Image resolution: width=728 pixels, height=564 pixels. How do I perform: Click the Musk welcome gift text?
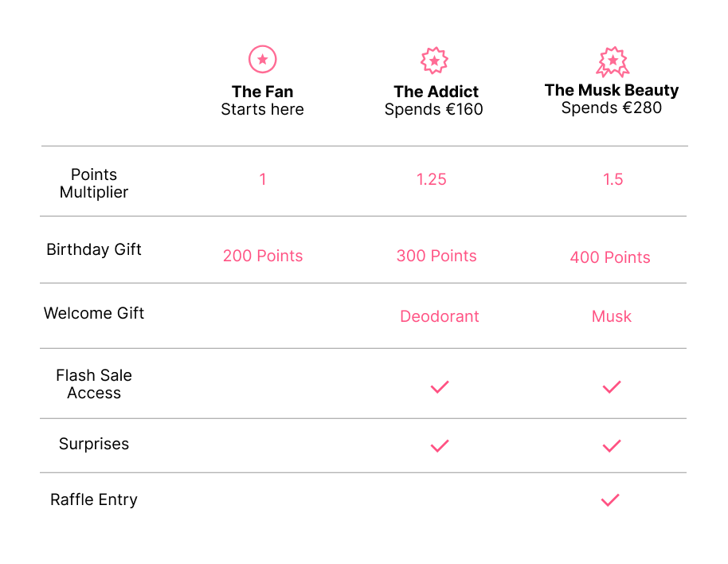(612, 316)
